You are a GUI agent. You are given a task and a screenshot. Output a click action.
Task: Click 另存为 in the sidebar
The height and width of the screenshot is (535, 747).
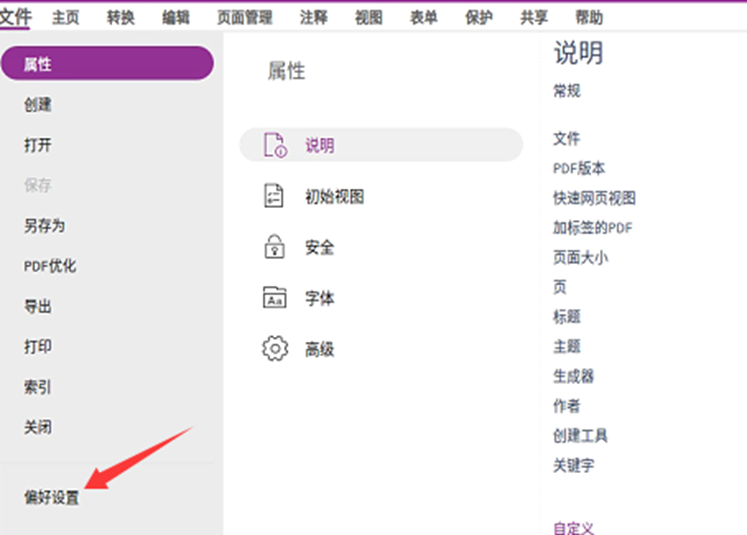coord(44,226)
